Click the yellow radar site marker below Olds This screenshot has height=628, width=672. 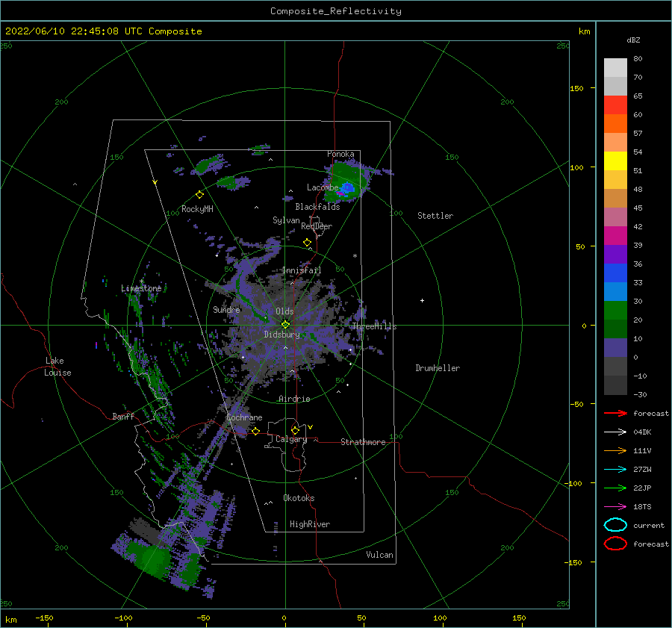tap(285, 325)
